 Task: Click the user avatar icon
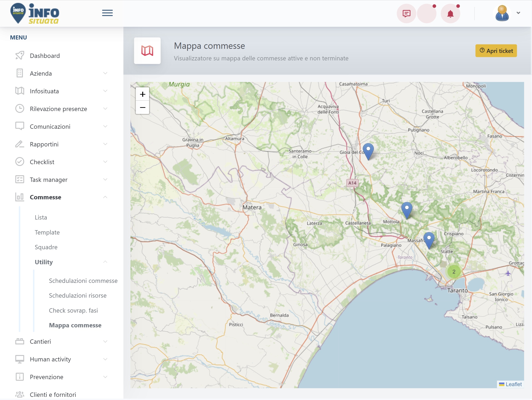[502, 13]
